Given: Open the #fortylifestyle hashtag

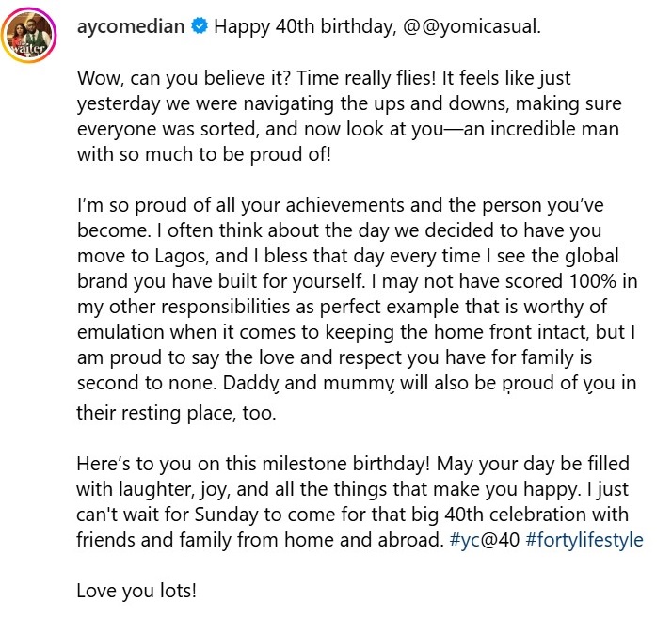Looking at the screenshot, I should pyautogui.click(x=586, y=542).
